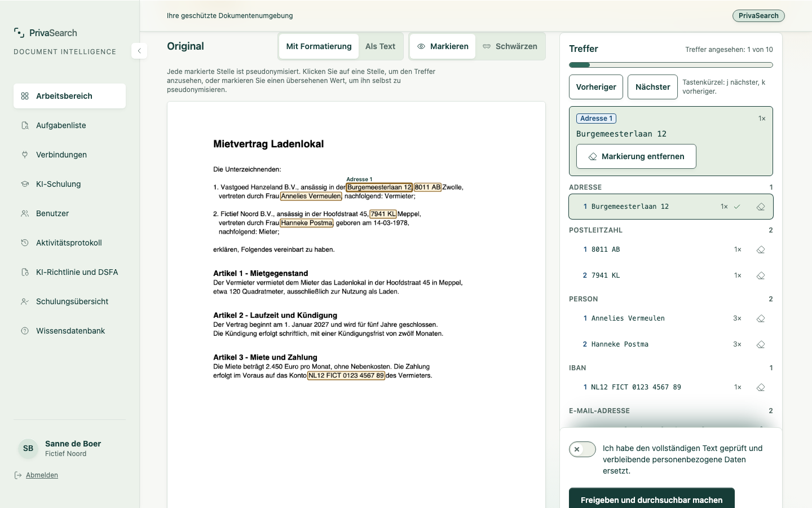Screen dimensions: 812x508
Task: Go to the Nächster hit
Action: [652, 87]
